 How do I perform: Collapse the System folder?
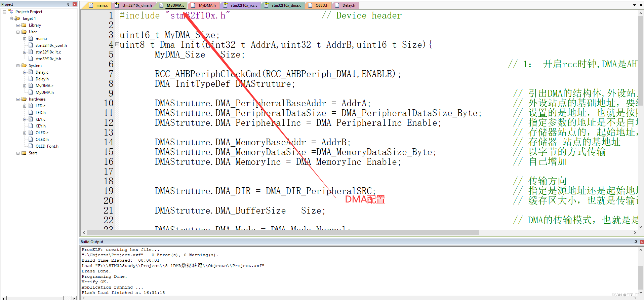18,66
